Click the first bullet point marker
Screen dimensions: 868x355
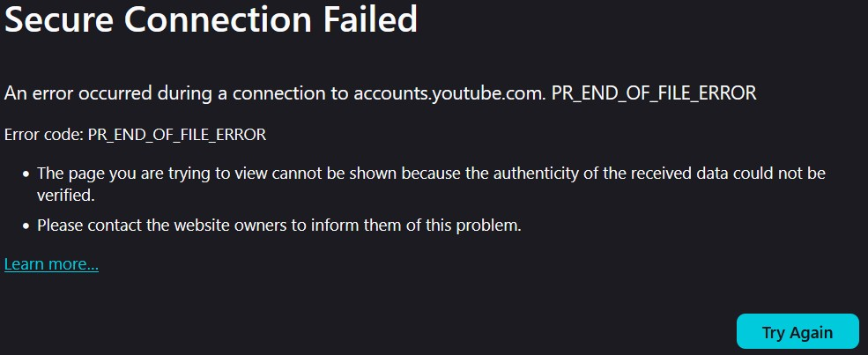point(26,174)
